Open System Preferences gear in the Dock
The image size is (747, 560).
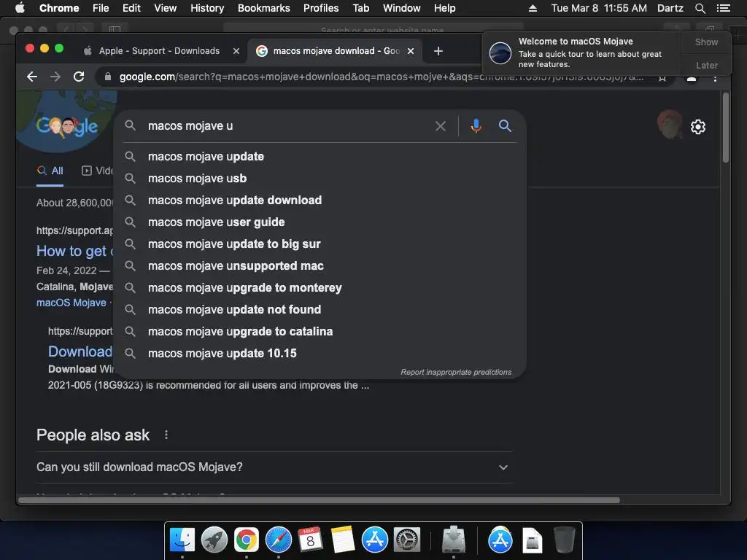pos(407,540)
